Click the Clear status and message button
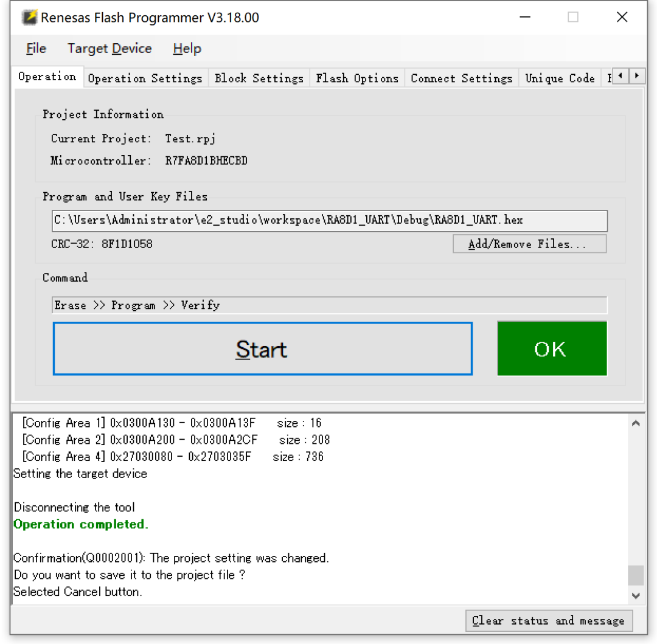 549,620
